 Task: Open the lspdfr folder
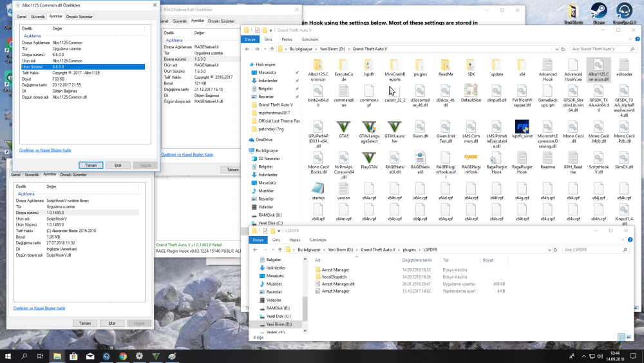point(369,68)
